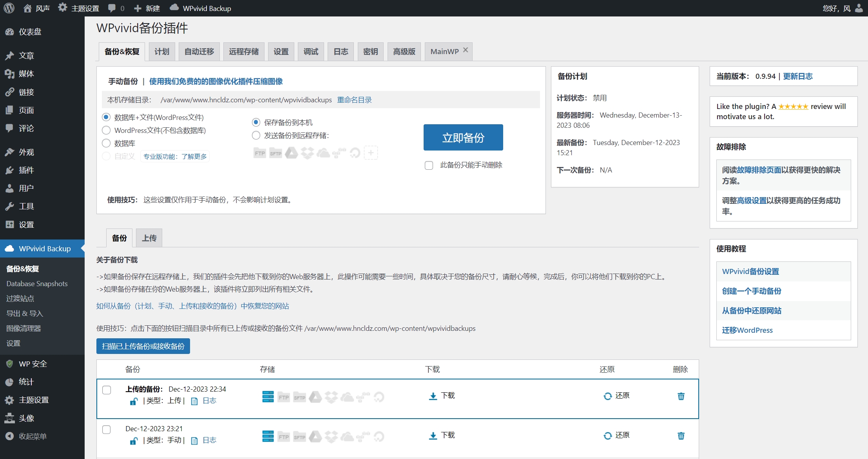Screen dimensions: 868x459
Task: Close the MainWP tab
Action: 466,50
